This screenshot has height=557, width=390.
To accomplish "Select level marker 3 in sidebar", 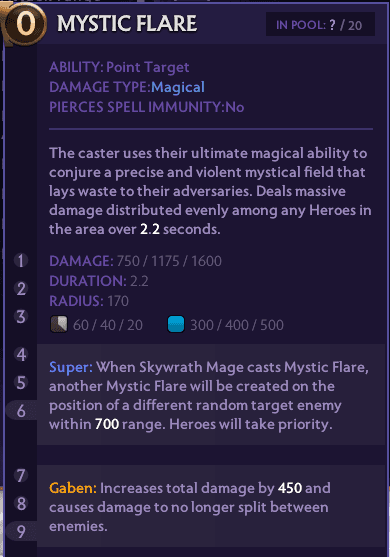I will click(21, 317).
